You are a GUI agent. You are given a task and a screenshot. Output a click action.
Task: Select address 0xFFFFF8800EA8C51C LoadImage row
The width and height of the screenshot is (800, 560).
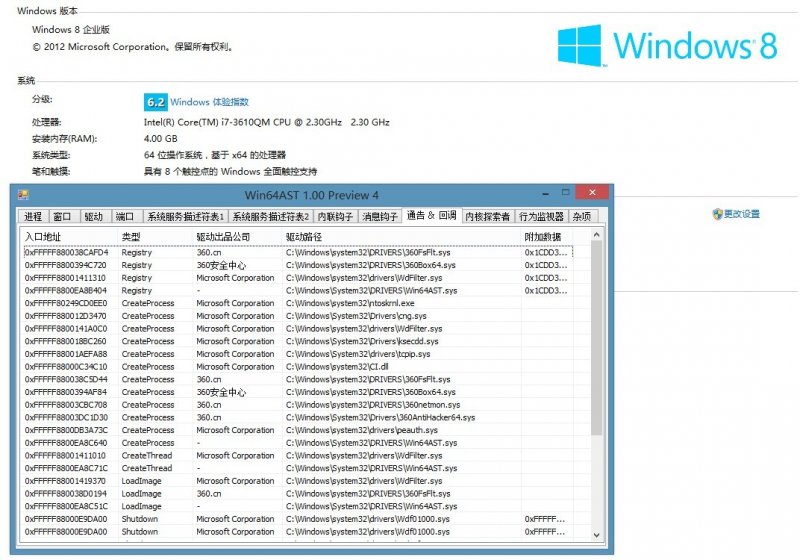298,506
